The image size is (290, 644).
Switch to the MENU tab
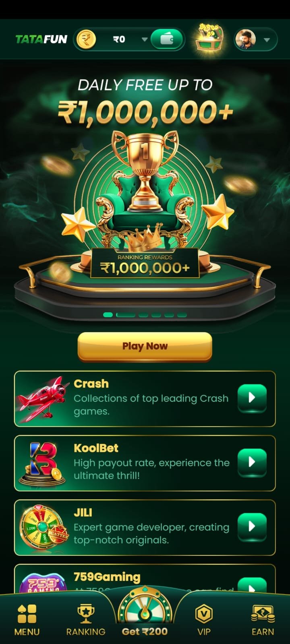click(27, 619)
